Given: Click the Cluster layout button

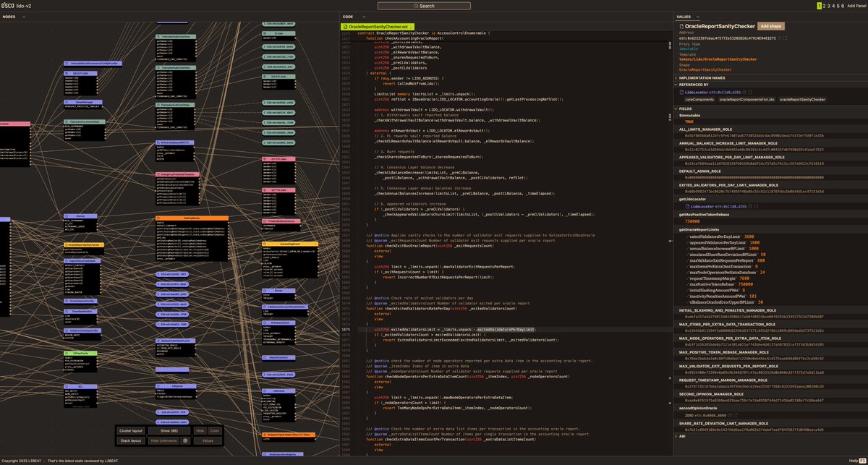Looking at the screenshot, I should [x=131, y=431].
